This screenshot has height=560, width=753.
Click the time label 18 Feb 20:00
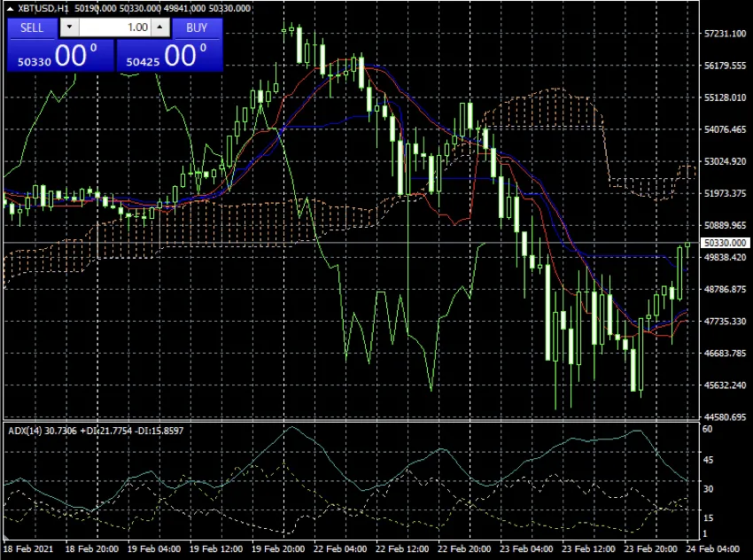coord(92,549)
